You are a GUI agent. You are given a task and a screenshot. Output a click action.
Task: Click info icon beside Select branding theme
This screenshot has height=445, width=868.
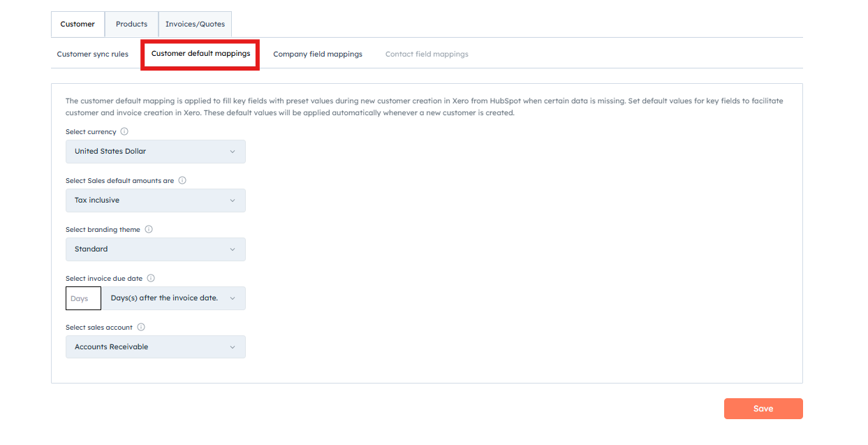[x=149, y=229]
